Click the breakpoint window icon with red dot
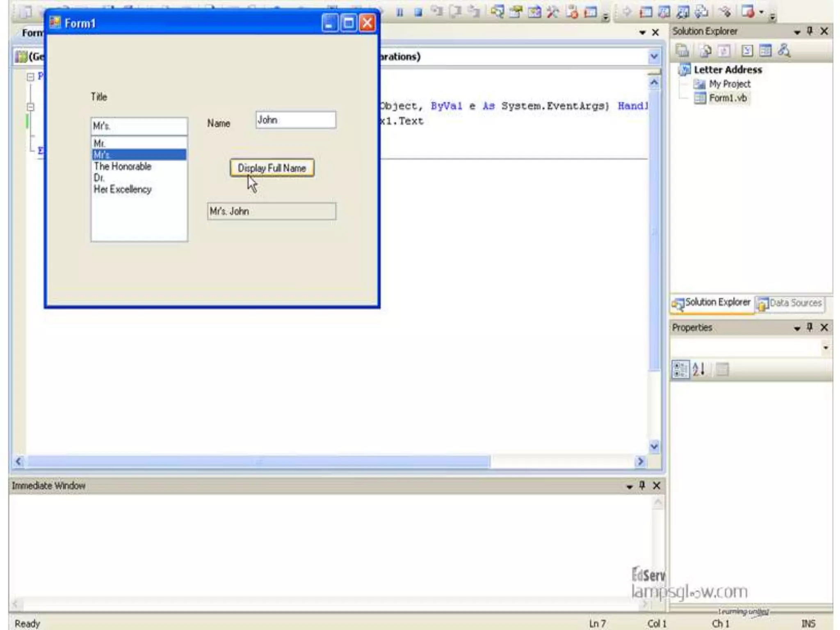840x630 pixels. tap(748, 12)
